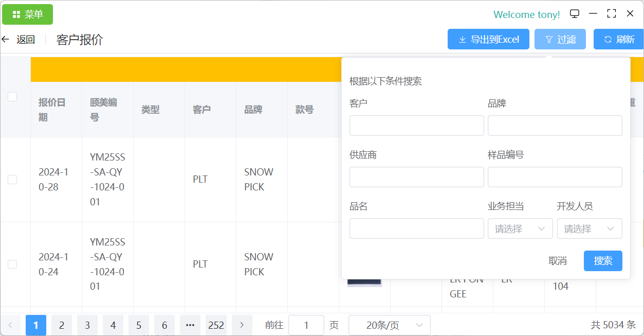Jump to last page 252

tap(216, 325)
